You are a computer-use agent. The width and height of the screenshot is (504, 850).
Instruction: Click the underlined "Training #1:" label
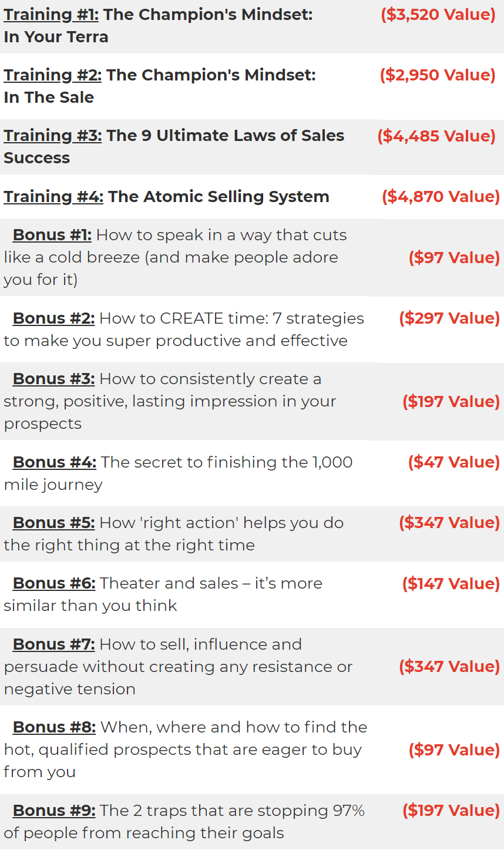51,15
